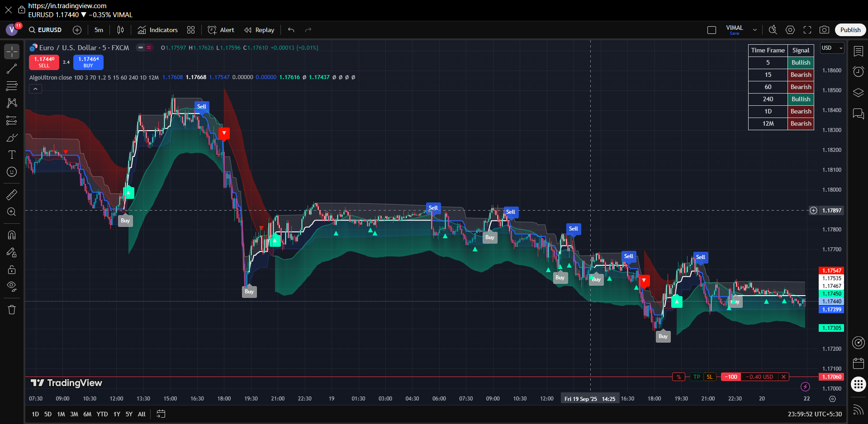Redo the last action

pos(308,30)
